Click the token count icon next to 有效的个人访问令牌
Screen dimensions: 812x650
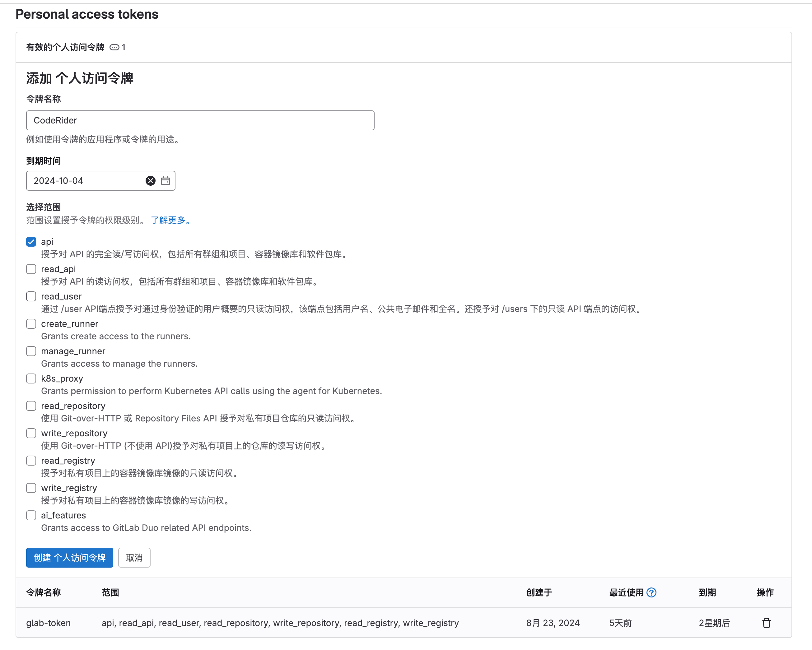(x=114, y=48)
